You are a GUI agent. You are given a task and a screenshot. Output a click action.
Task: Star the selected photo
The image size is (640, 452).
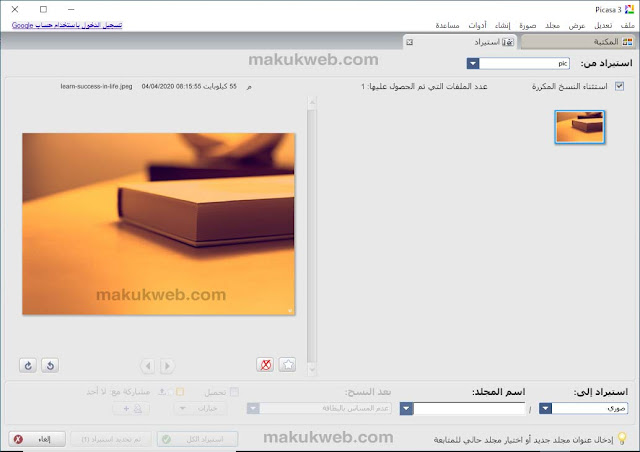click(287, 365)
